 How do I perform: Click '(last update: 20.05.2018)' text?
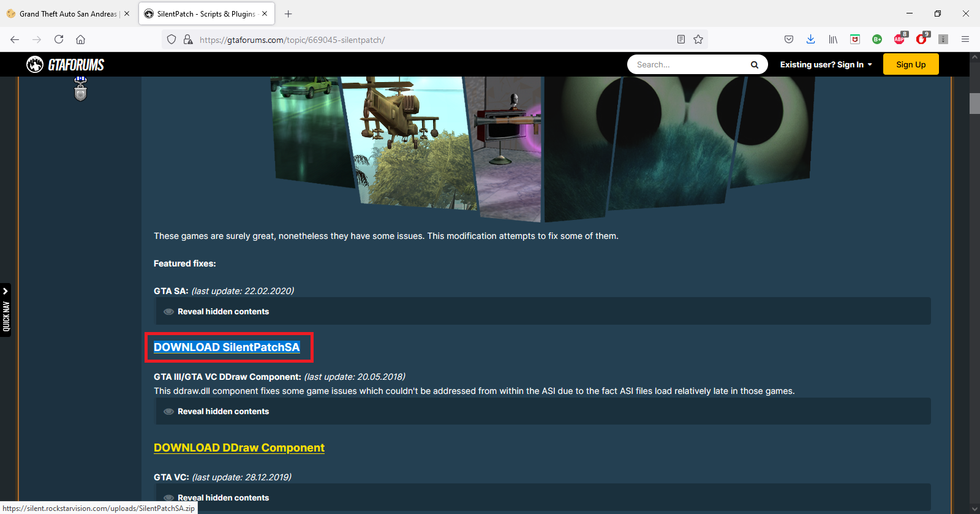[355, 377]
